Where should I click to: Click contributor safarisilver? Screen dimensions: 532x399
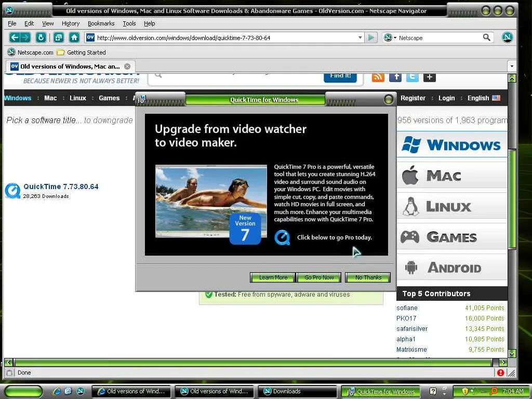412,329
